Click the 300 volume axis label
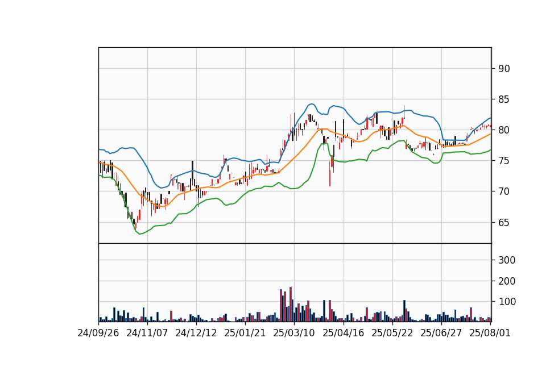Image resolution: width=546 pixels, height=392 pixels. tap(507, 260)
